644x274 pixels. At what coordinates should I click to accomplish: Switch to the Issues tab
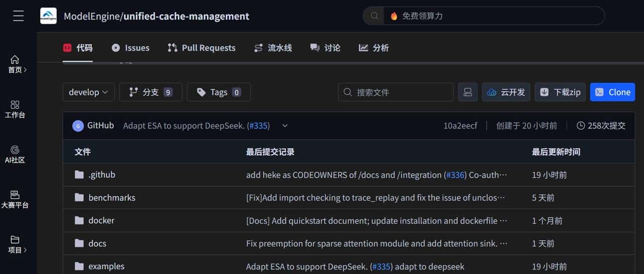pos(130,48)
